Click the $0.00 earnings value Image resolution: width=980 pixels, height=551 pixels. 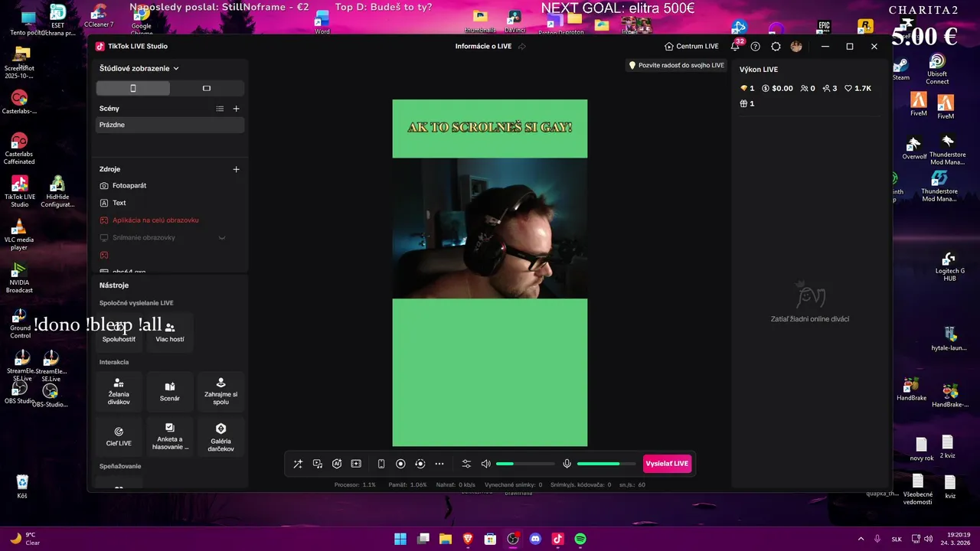(x=777, y=89)
